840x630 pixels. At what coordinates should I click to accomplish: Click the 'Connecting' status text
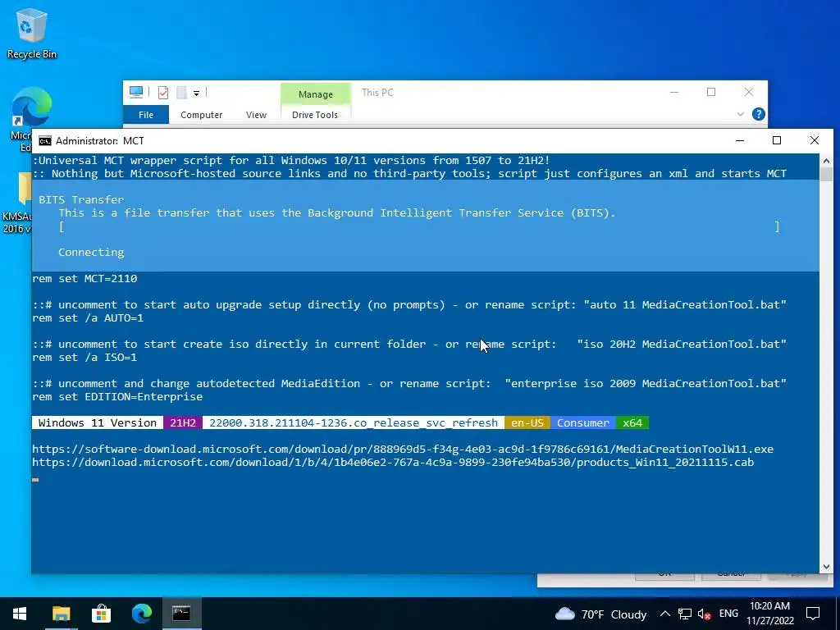[91, 253]
